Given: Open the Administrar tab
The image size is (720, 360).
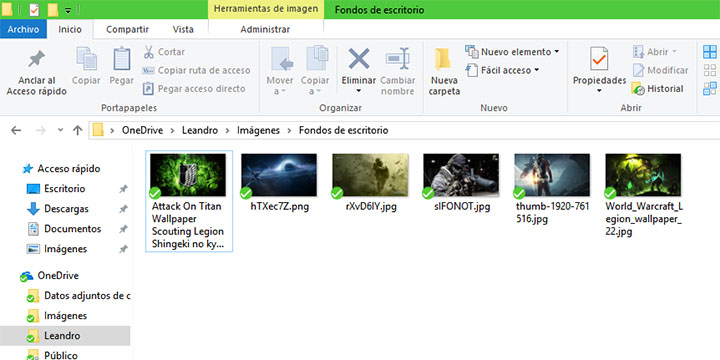Looking at the screenshot, I should [x=265, y=29].
